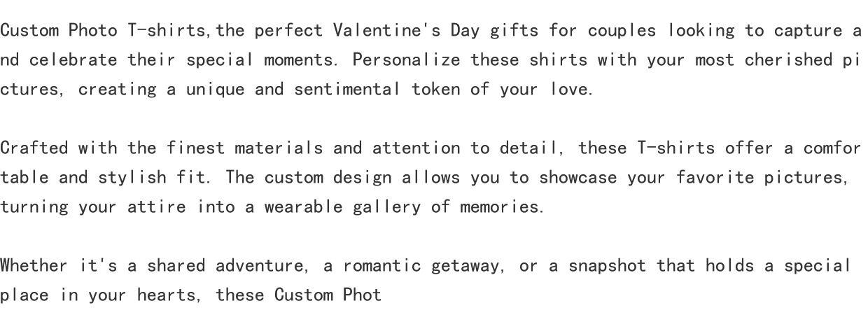The image size is (868, 322).
Task: Click the word "Valentine's" in the text
Action: click(386, 31)
